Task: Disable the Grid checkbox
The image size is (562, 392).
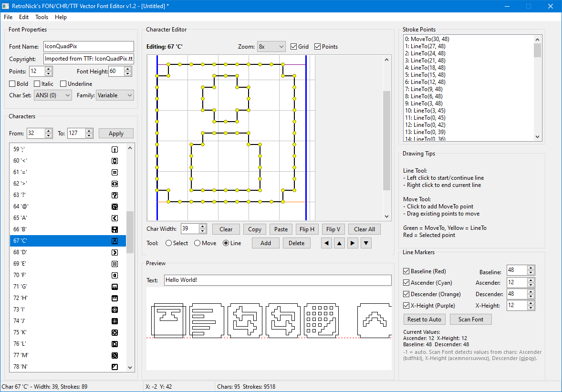Action: click(294, 47)
